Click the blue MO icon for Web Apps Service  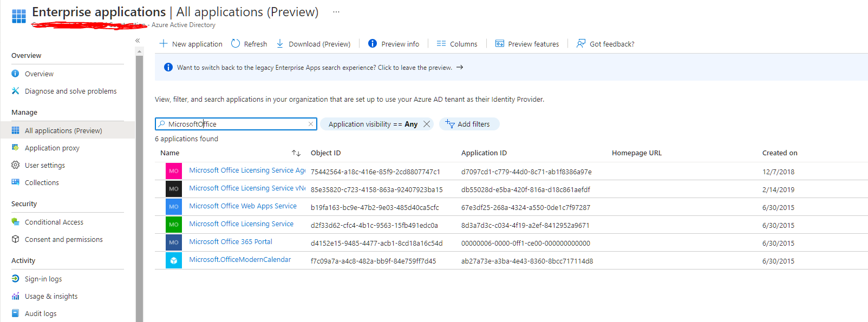174,207
